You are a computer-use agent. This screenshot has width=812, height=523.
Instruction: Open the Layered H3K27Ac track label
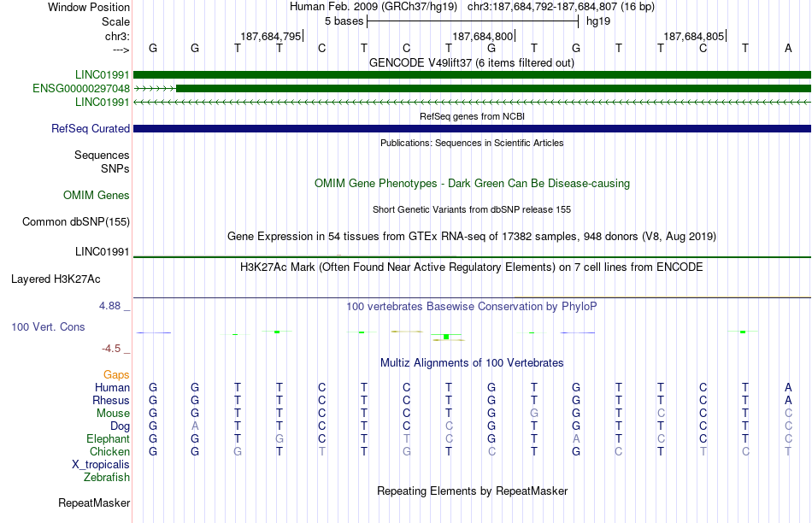(x=56, y=279)
